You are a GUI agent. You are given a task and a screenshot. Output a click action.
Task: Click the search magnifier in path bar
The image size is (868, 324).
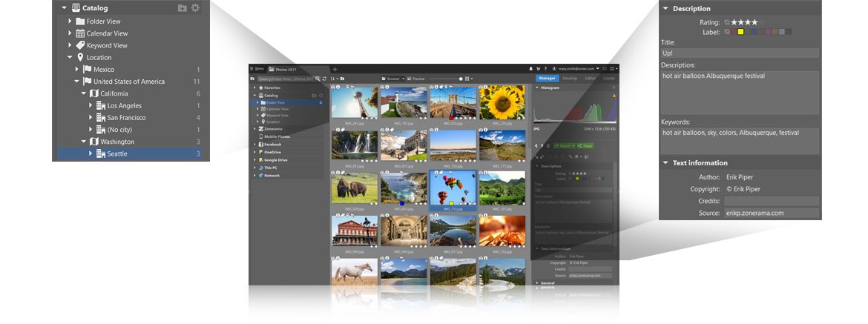point(318,79)
